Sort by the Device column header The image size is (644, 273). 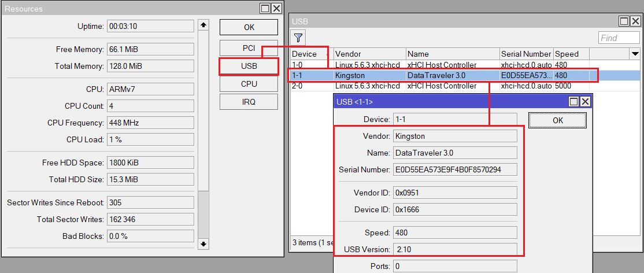tap(312, 54)
